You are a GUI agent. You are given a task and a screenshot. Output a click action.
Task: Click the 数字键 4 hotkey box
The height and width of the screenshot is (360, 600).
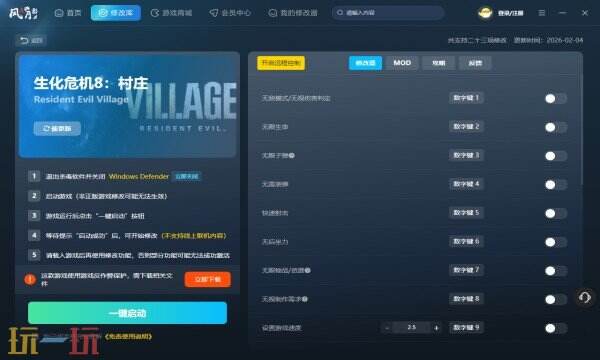point(466,184)
